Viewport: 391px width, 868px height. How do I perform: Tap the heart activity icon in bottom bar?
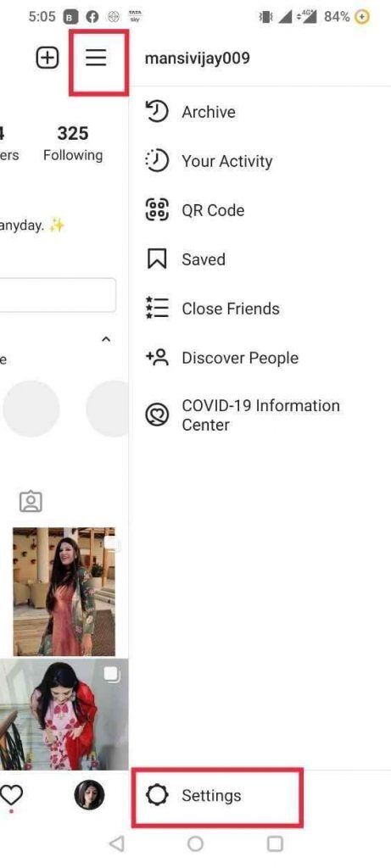pos(11,795)
